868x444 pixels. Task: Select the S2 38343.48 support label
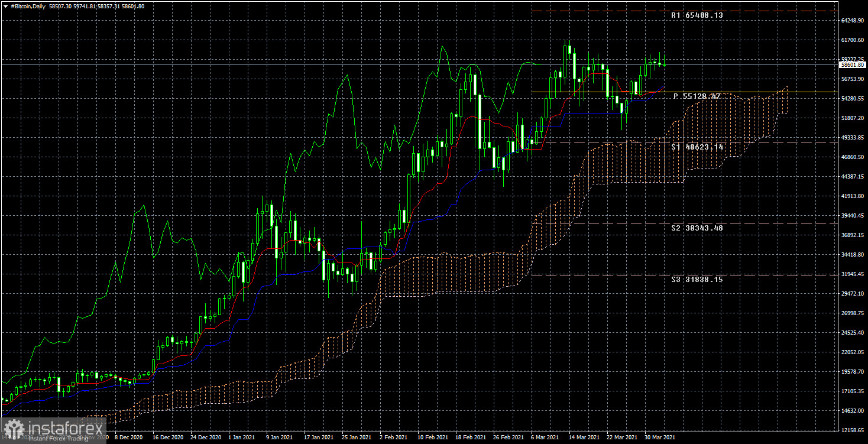click(697, 228)
